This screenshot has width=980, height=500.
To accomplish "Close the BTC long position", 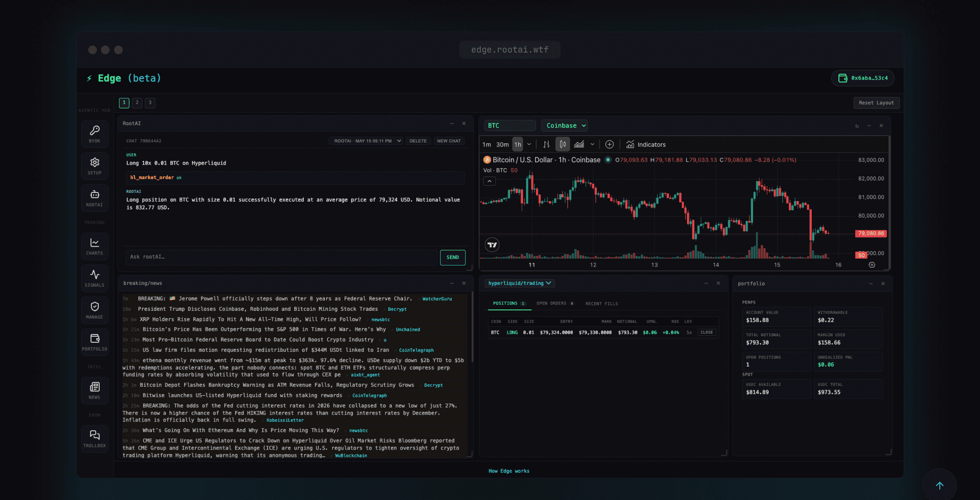I will [707, 333].
